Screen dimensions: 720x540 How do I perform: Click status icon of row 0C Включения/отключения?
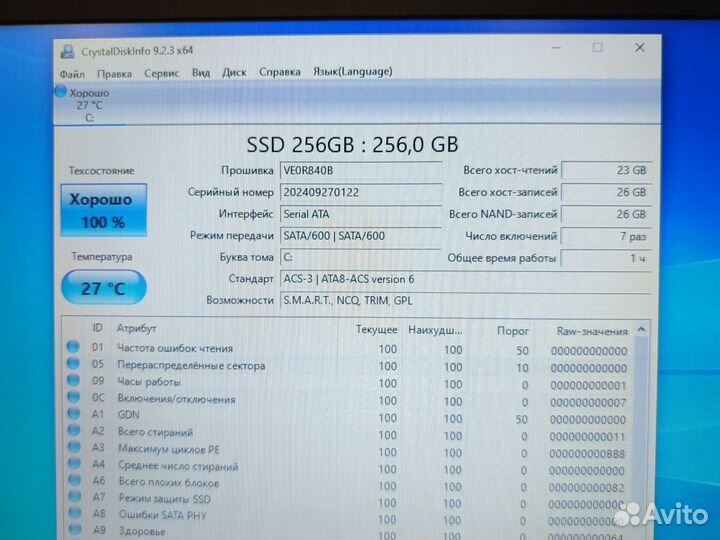tap(74, 397)
